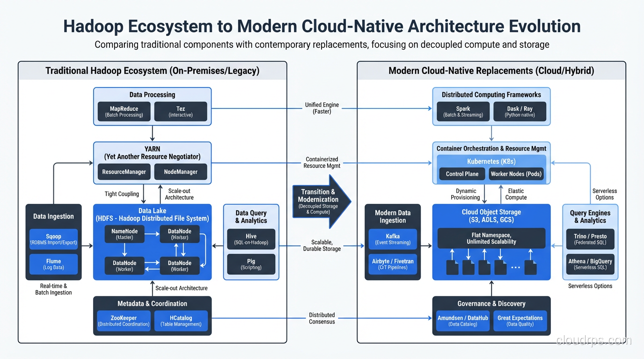This screenshot has height=359, width=644.
Task: Select the Control Plane swatch under Kubernetes
Action: coord(461,173)
